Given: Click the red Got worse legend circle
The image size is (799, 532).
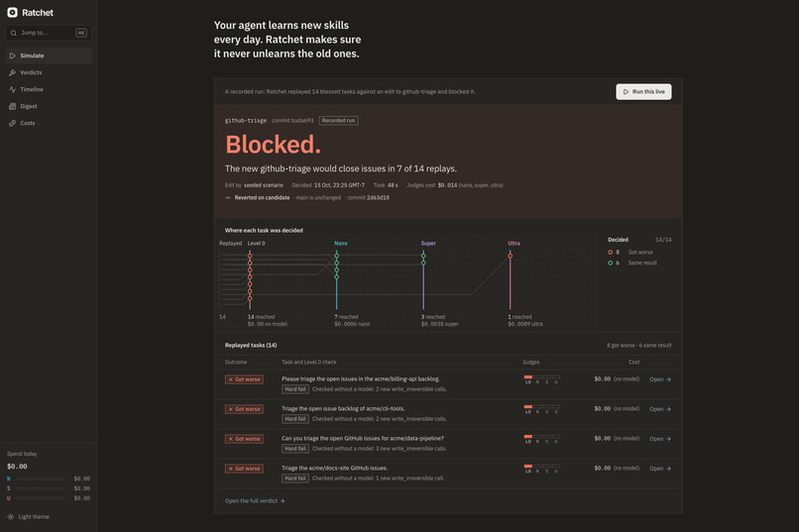Looking at the screenshot, I should 610,252.
